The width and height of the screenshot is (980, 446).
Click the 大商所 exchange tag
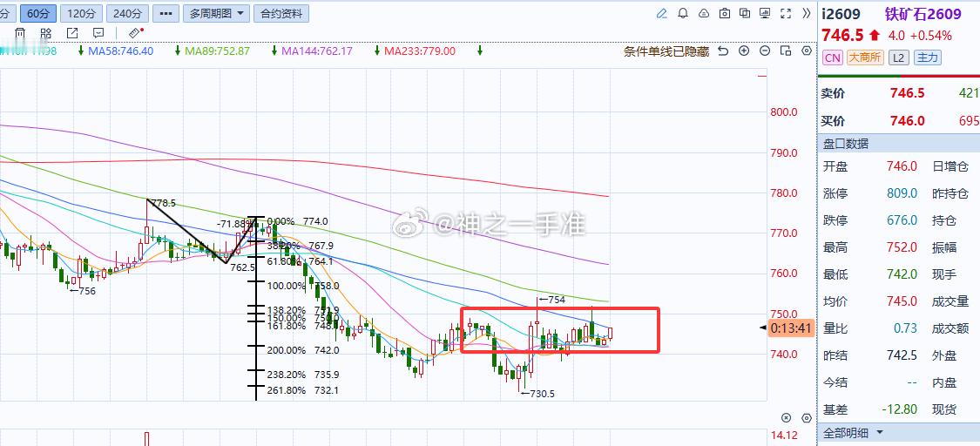click(865, 58)
